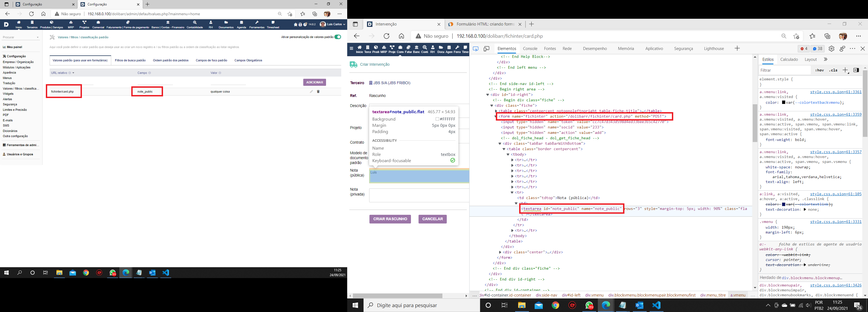Toggle .cls class editor panel

[x=833, y=70]
